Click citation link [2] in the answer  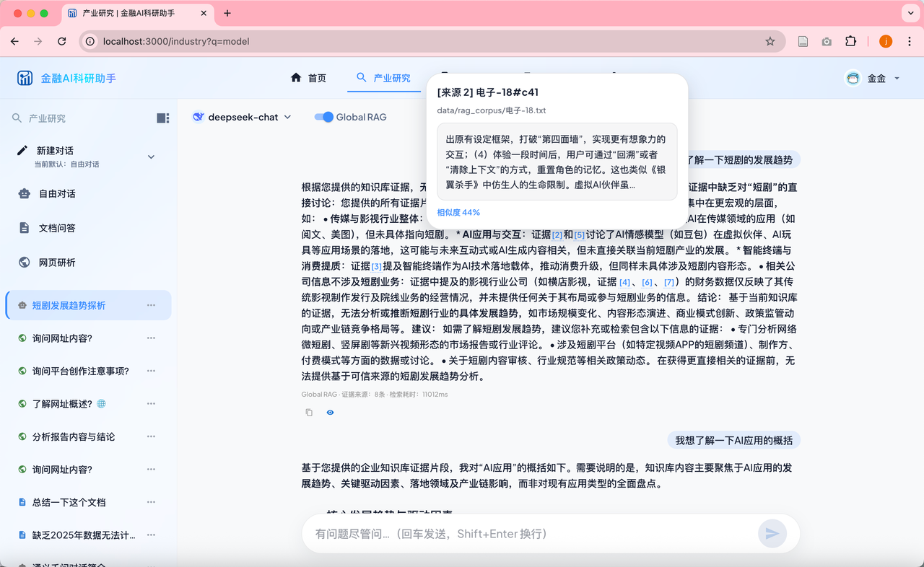click(x=557, y=235)
